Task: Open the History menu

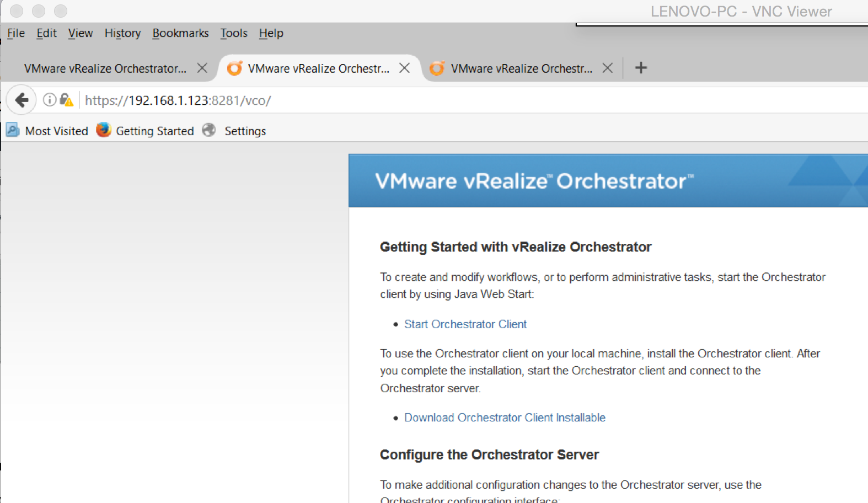Action: coord(123,33)
